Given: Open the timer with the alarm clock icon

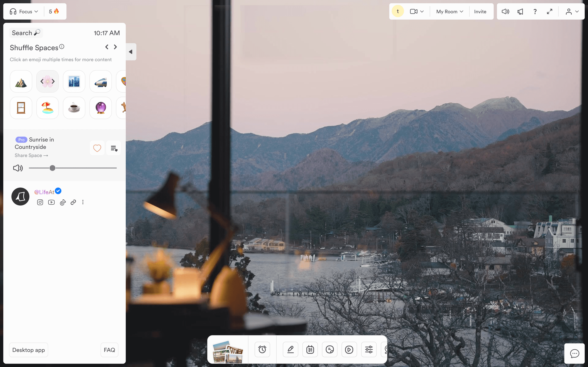Looking at the screenshot, I should point(262,350).
